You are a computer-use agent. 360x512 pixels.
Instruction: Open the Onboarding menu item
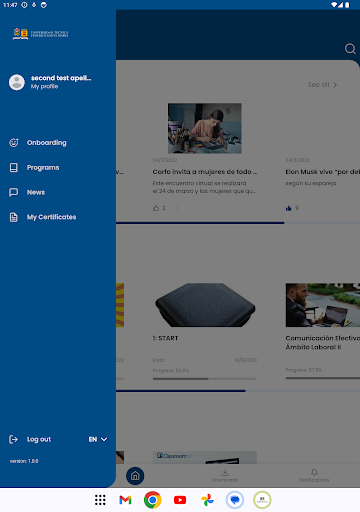[x=47, y=143]
